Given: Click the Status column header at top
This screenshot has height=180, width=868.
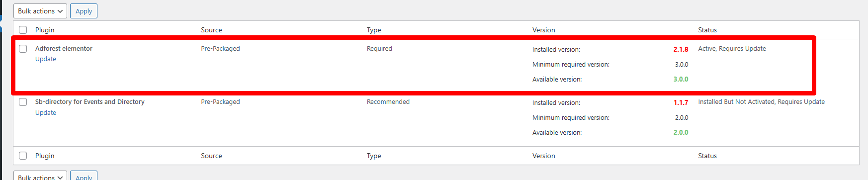Looking at the screenshot, I should 707,30.
